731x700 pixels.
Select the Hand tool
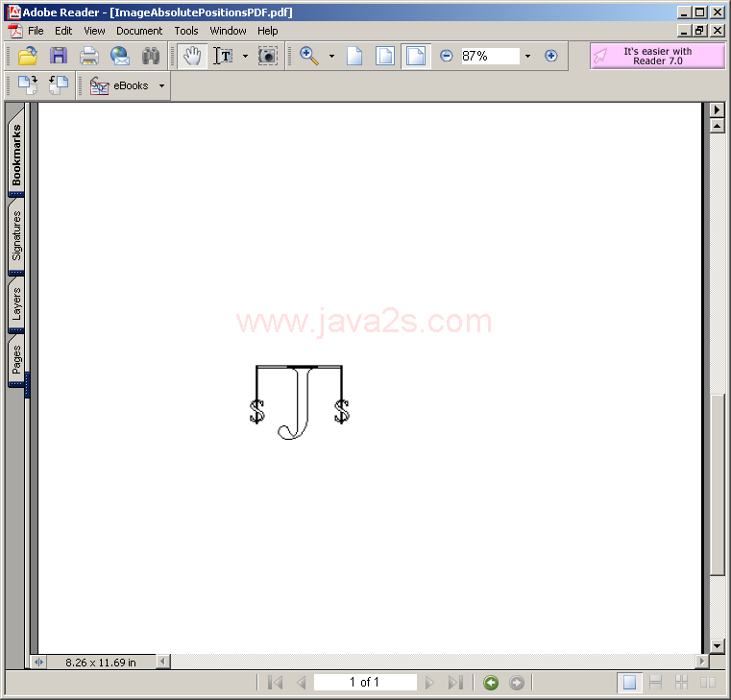click(x=192, y=57)
